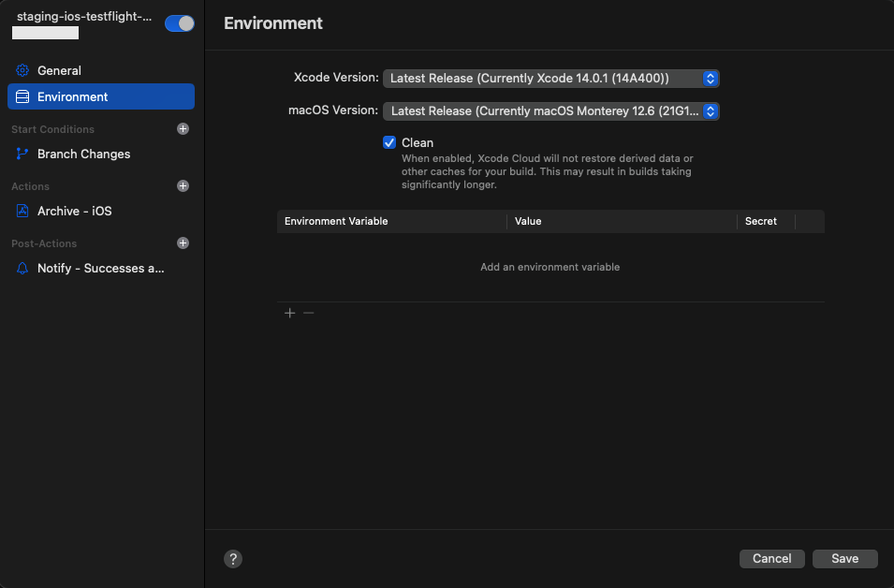Open the macOS Version dropdown

[550, 111]
